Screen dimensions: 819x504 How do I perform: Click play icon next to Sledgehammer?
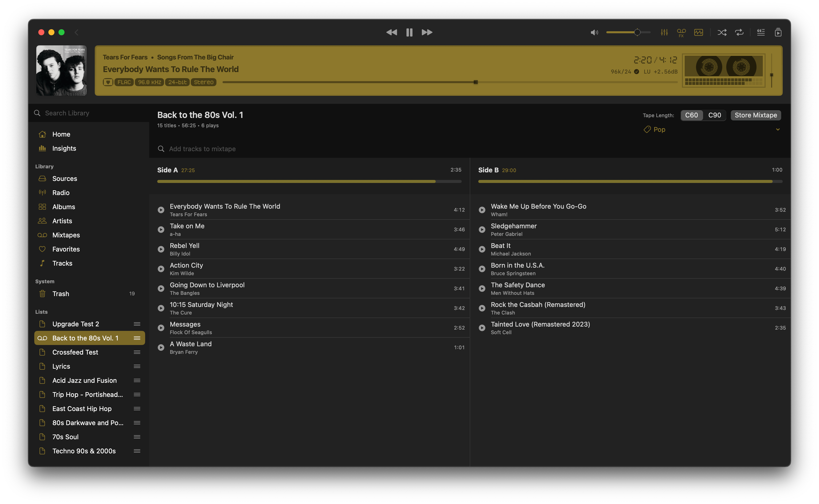click(x=482, y=229)
